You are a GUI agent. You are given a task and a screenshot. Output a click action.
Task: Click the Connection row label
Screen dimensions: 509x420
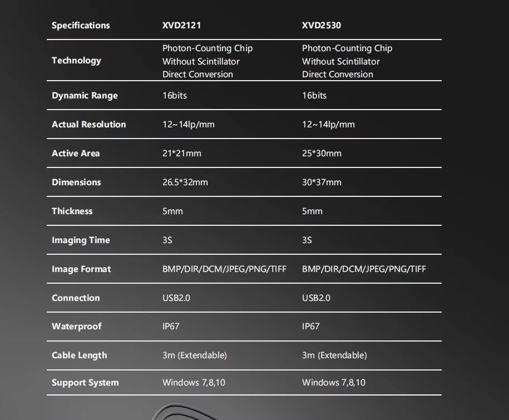point(76,298)
